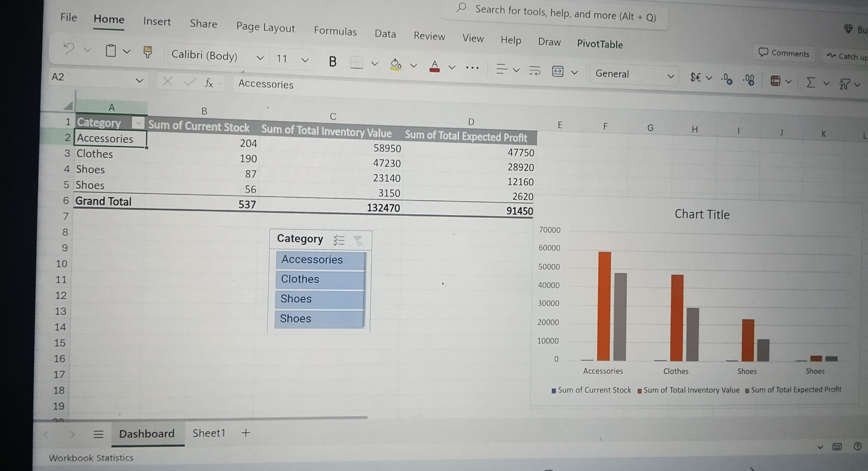Click the cancel X in formula bar
Image resolution: width=868 pixels, height=471 pixels.
coord(167,81)
